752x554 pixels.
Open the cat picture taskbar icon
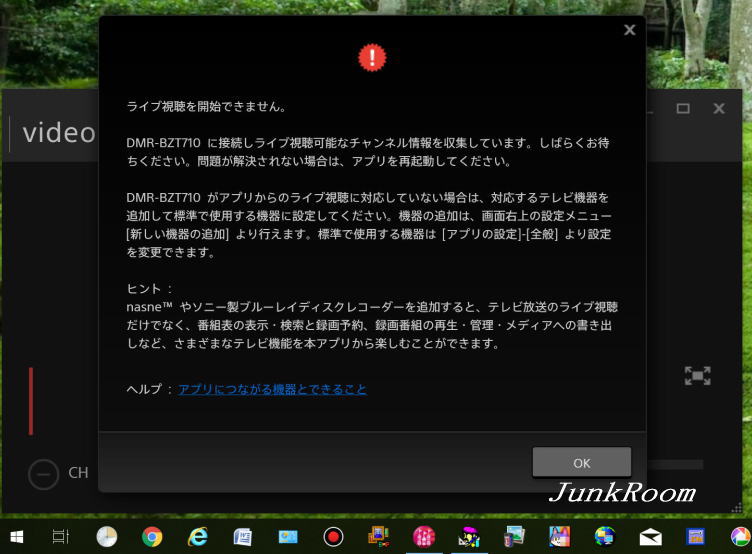point(560,537)
